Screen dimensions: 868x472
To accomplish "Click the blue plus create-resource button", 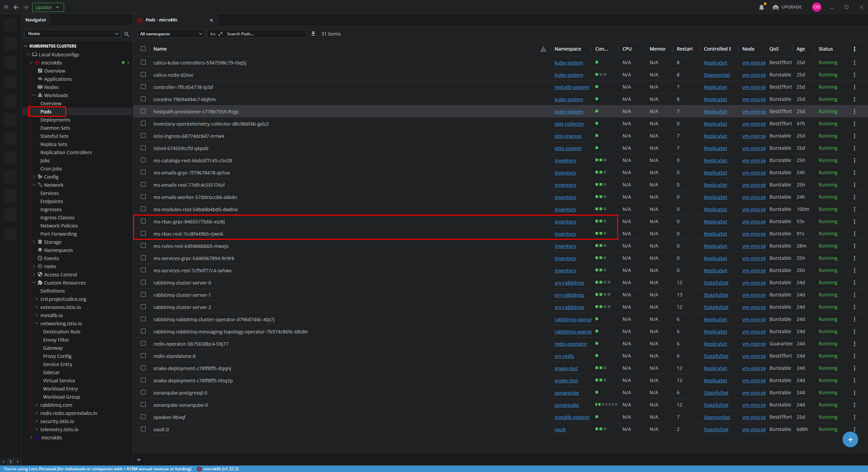I will [850, 439].
